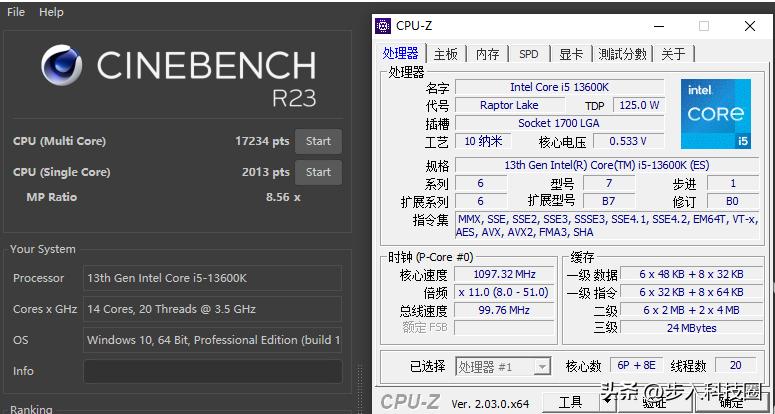This screenshot has height=414, width=775.
Task: Switch to the 关于 tab in CPU-Z
Action: pos(674,54)
